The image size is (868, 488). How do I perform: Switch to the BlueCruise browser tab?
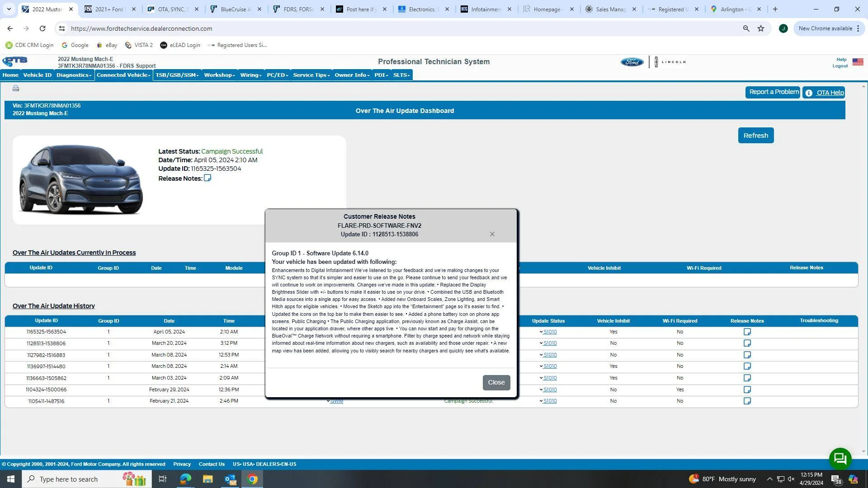(236, 9)
